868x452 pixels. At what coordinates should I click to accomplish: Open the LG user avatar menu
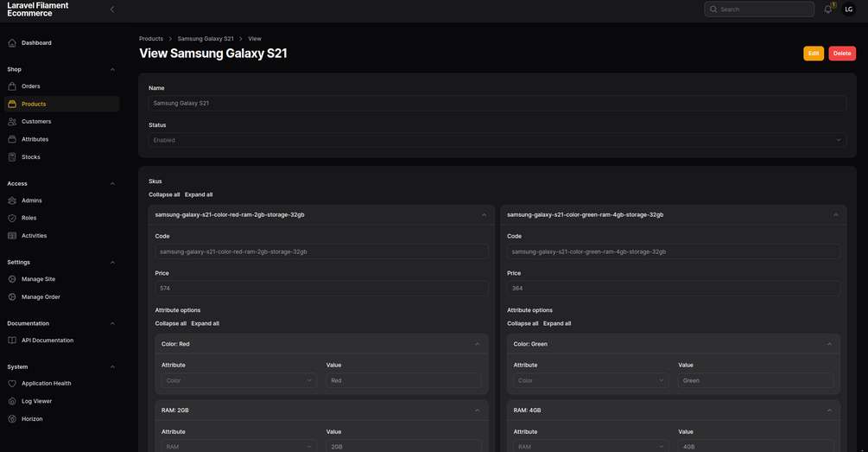tap(849, 9)
